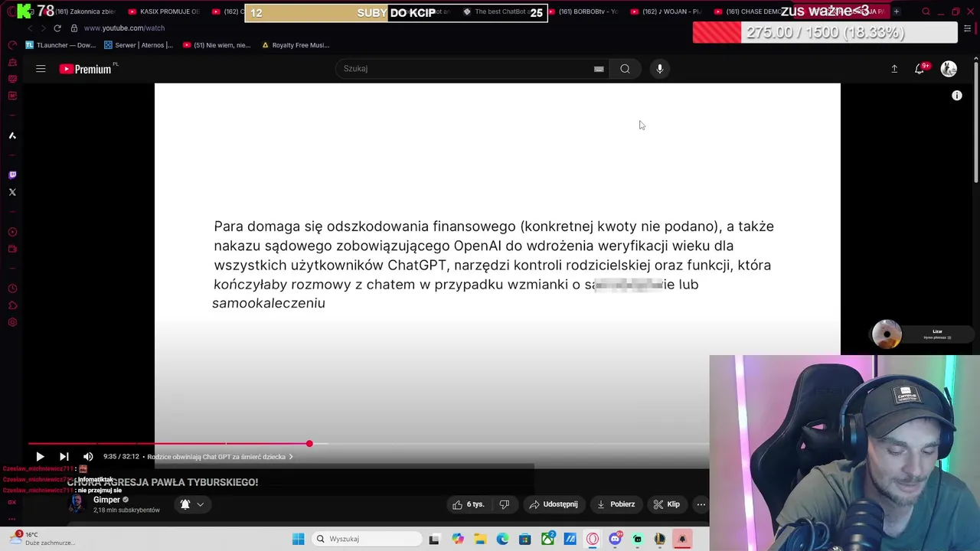Open Discord from taskbar
The height and width of the screenshot is (551, 980).
(615, 539)
